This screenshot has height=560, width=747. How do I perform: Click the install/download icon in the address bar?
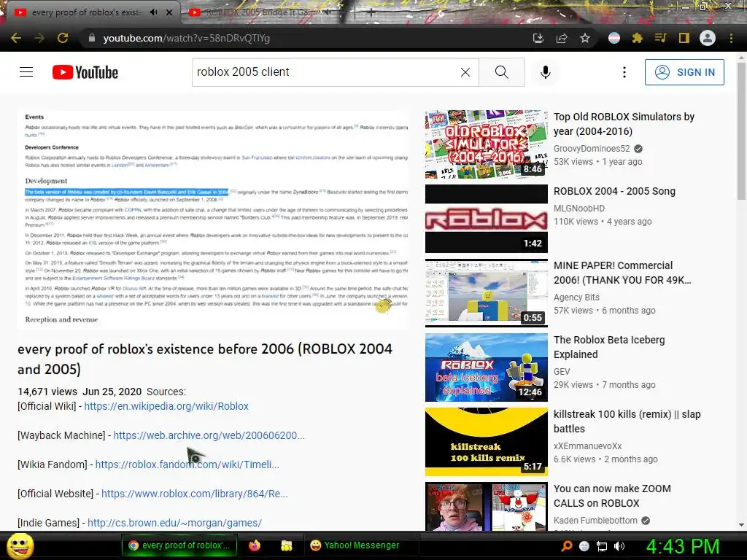[x=538, y=38]
